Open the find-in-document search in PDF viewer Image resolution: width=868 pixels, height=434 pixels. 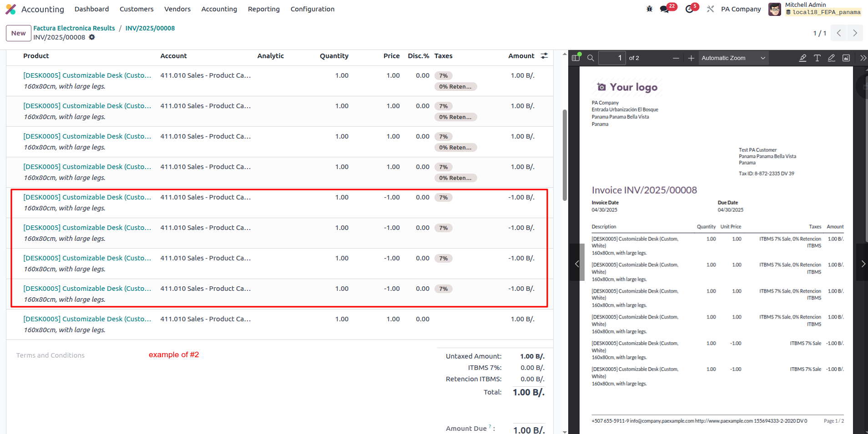[x=590, y=58]
